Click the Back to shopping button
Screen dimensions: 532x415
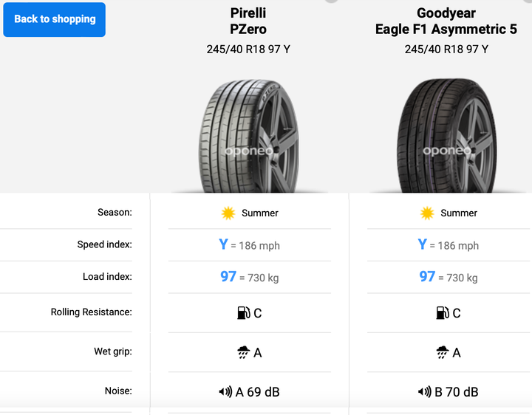pos(54,19)
